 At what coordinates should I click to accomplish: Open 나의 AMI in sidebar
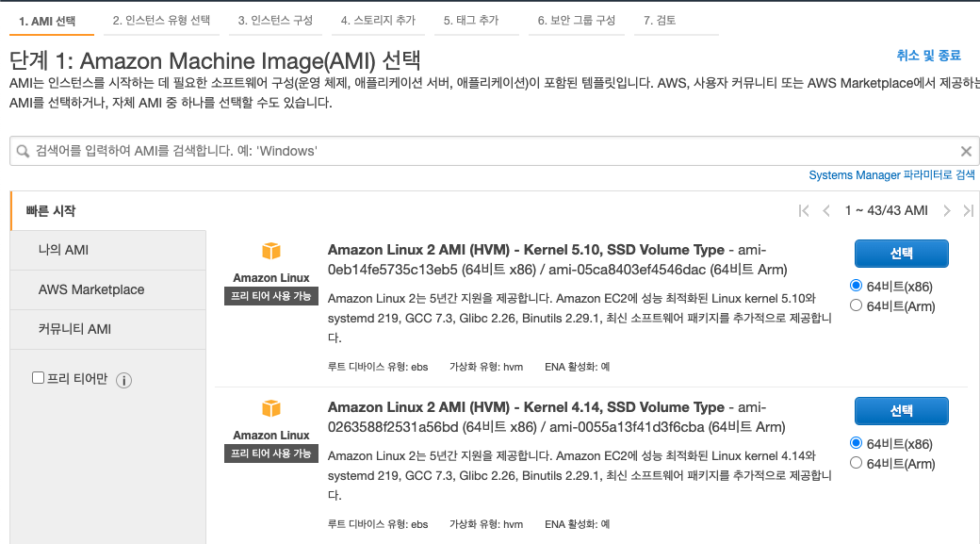click(x=108, y=250)
